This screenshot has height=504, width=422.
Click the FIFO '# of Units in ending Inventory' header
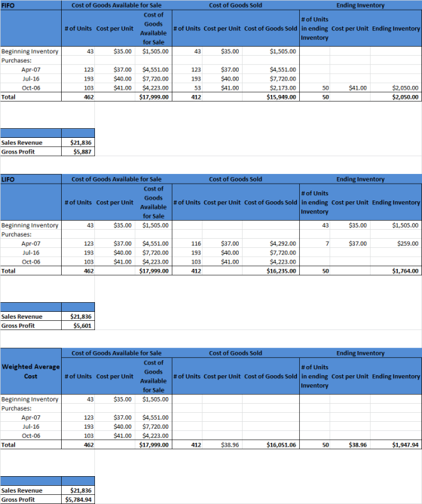tap(315, 29)
